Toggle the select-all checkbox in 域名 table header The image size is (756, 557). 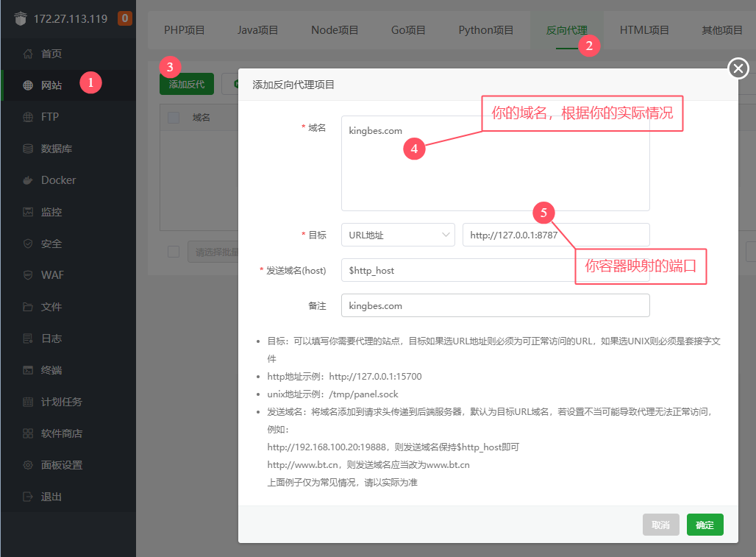point(174,117)
